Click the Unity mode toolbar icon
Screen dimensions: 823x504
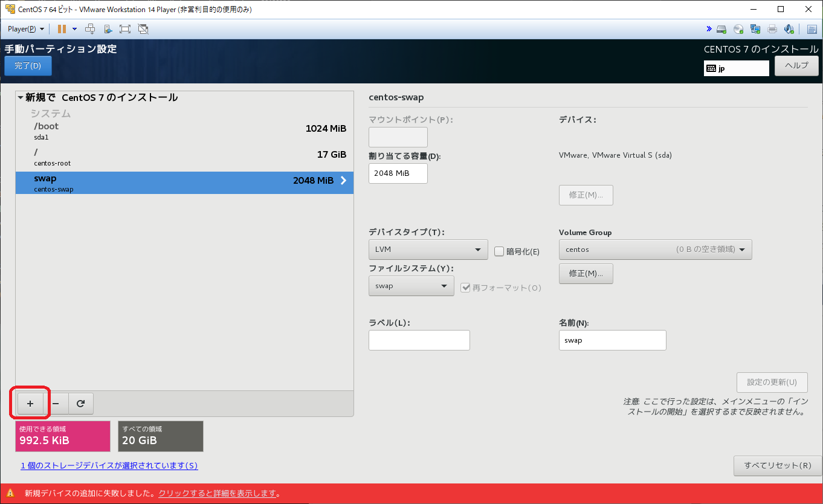[143, 29]
